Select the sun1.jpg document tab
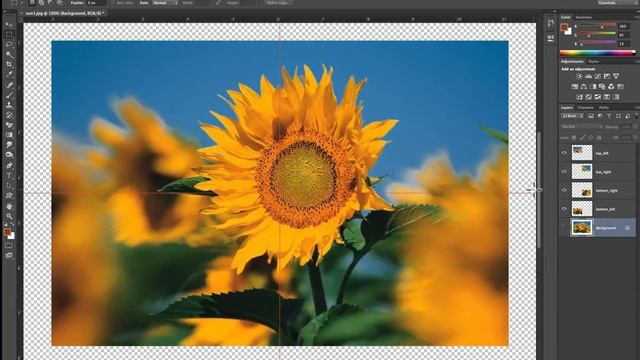This screenshot has width=640, height=360. 64,13
